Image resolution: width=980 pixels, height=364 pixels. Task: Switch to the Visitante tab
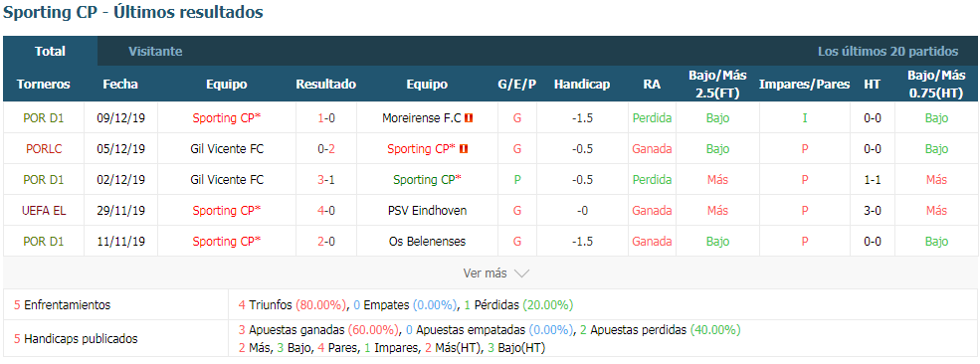(x=155, y=51)
